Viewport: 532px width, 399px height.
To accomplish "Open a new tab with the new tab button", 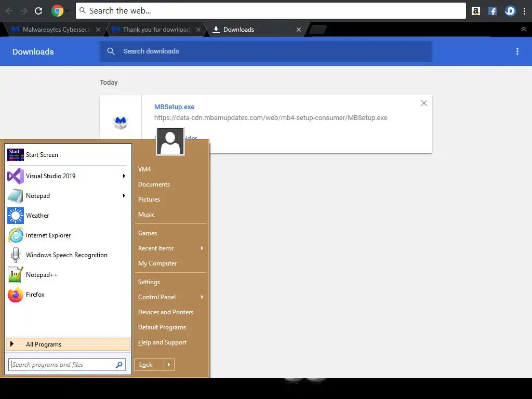I will point(318,30).
